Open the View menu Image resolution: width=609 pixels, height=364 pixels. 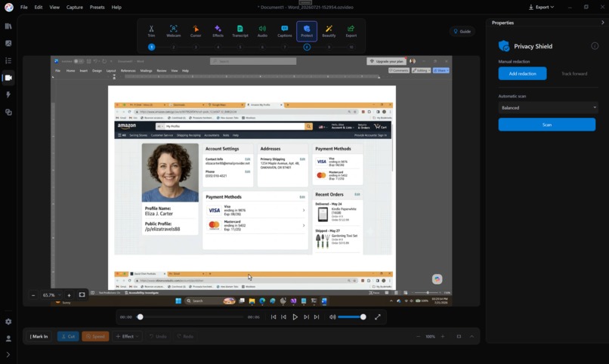pyautogui.click(x=54, y=7)
